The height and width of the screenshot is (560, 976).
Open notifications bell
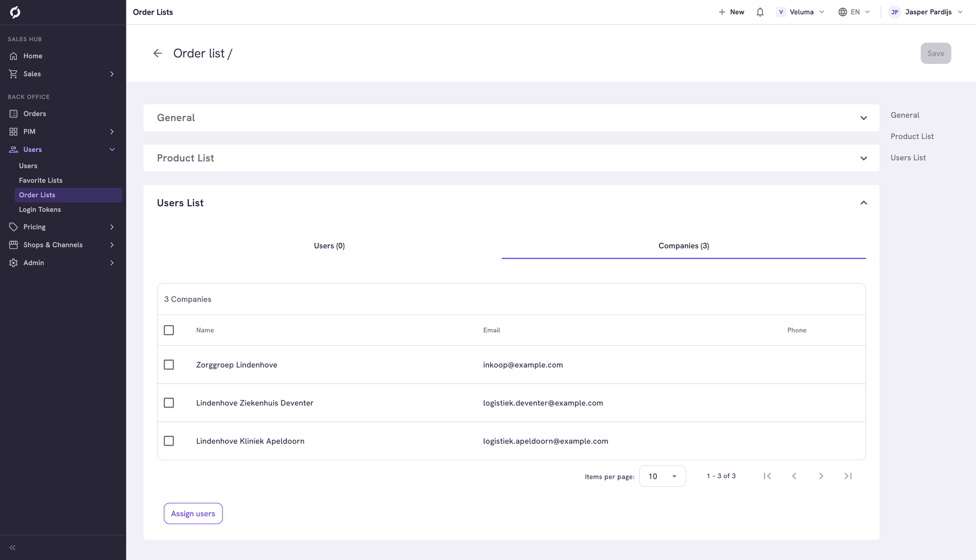coord(760,12)
